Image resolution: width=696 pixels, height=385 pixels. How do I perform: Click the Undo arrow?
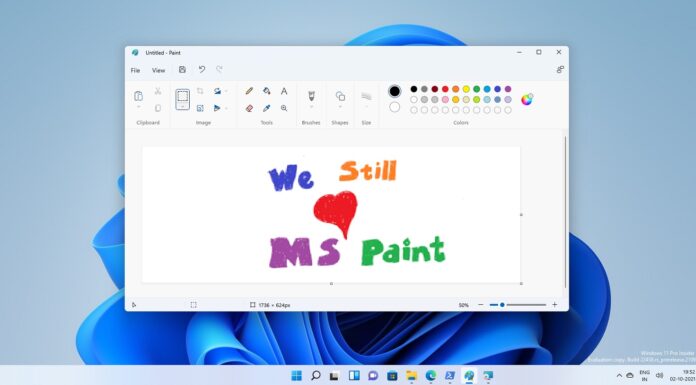click(202, 69)
